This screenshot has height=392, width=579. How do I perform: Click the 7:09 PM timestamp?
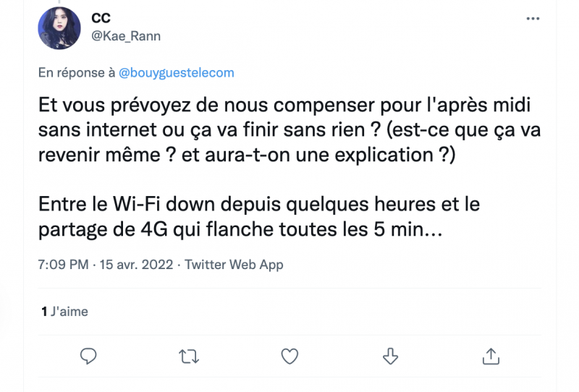tap(64, 265)
